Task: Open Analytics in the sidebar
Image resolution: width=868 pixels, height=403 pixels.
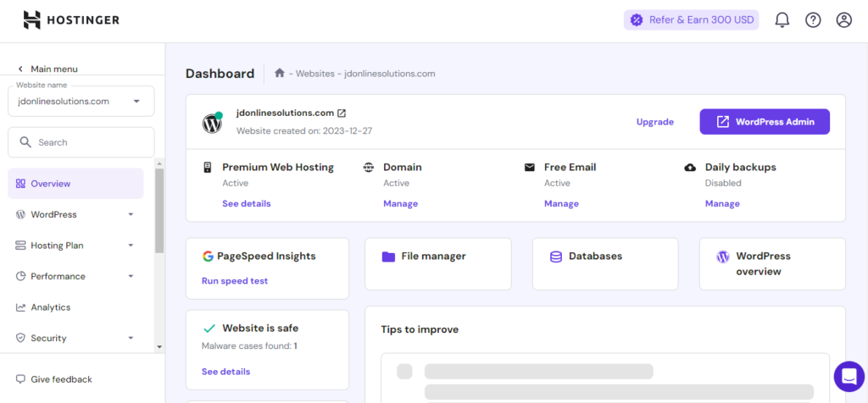Action: tap(75, 307)
